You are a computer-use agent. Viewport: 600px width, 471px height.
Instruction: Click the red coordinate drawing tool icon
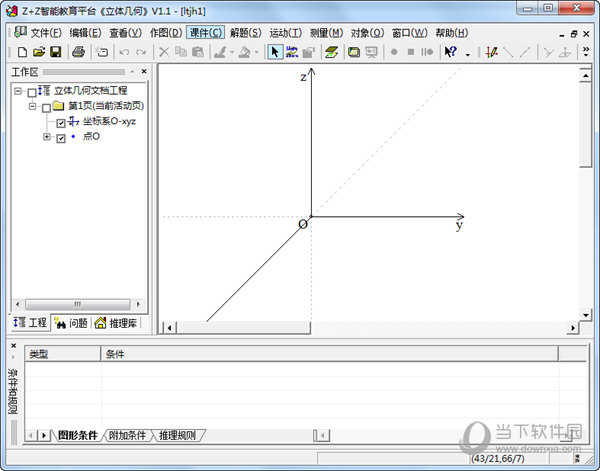(x=491, y=52)
